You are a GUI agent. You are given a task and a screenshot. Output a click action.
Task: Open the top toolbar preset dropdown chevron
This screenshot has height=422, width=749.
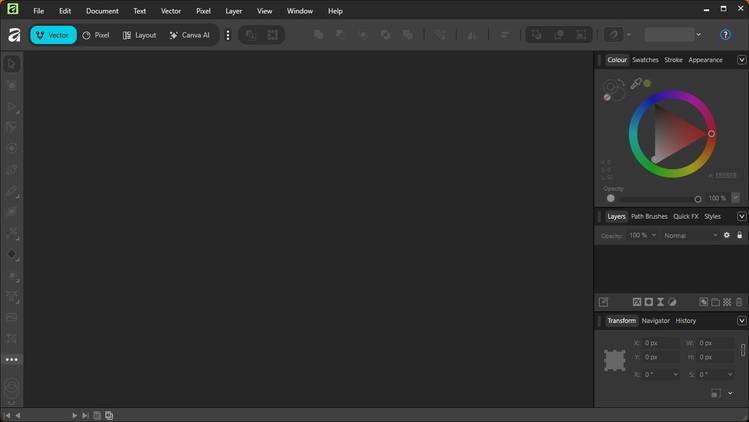pos(698,35)
